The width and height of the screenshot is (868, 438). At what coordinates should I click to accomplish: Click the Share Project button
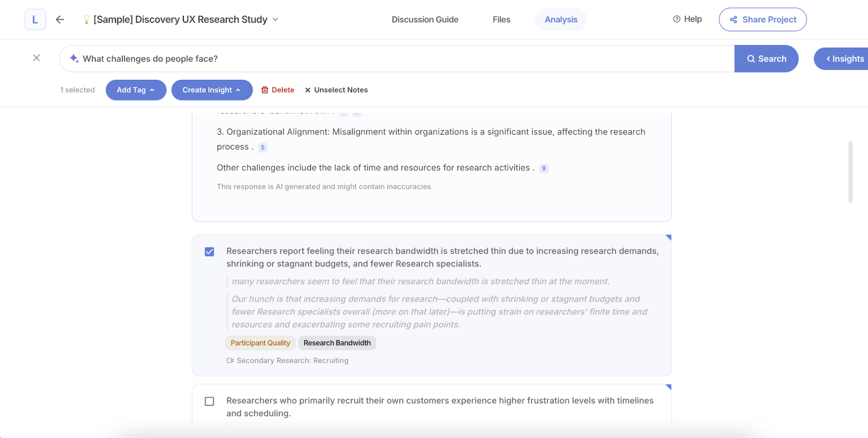pyautogui.click(x=763, y=20)
